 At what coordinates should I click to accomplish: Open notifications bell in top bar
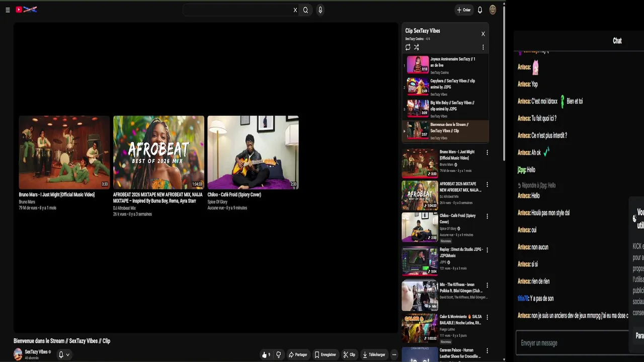(480, 10)
